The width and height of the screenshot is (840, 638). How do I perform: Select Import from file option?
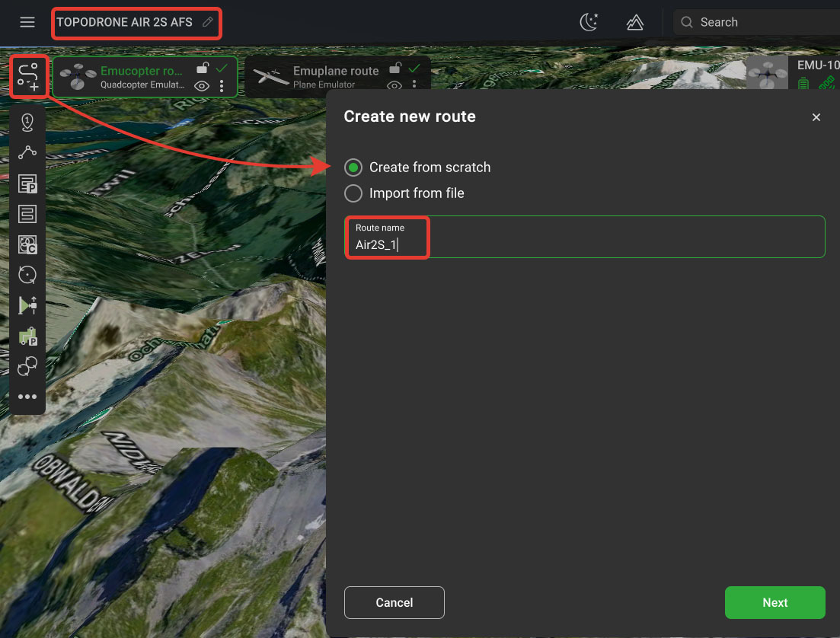pyautogui.click(x=404, y=193)
